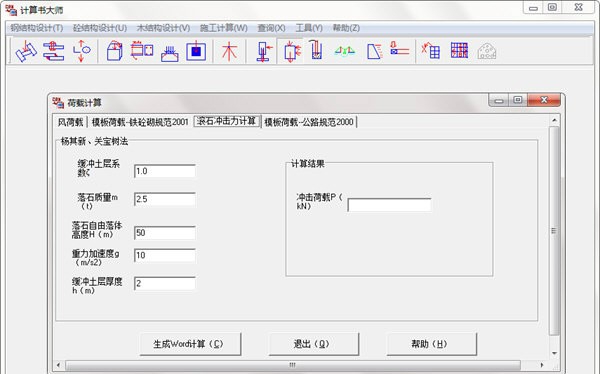This screenshot has height=374, width=600.
Task: Switch to the 风荷载 tab
Action: (x=70, y=122)
